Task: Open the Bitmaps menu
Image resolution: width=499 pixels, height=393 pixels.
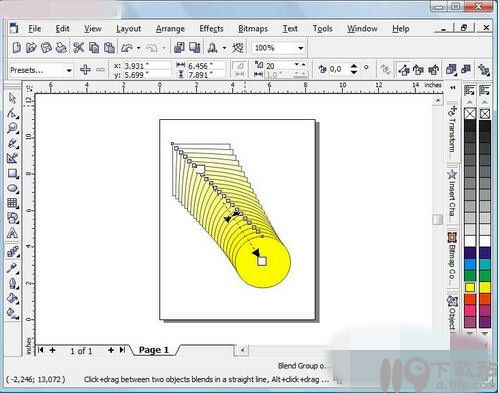Action: point(253,29)
